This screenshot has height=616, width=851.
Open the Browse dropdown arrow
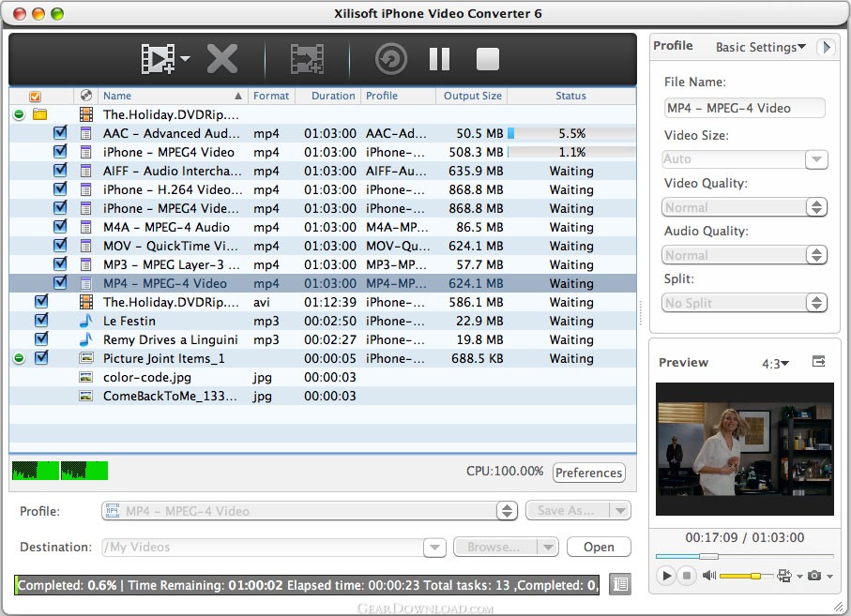point(548,548)
